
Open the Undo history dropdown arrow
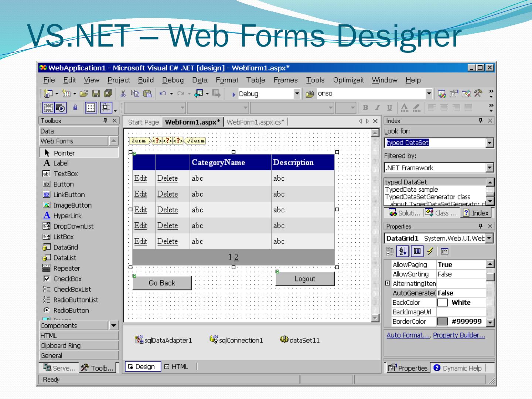point(172,94)
